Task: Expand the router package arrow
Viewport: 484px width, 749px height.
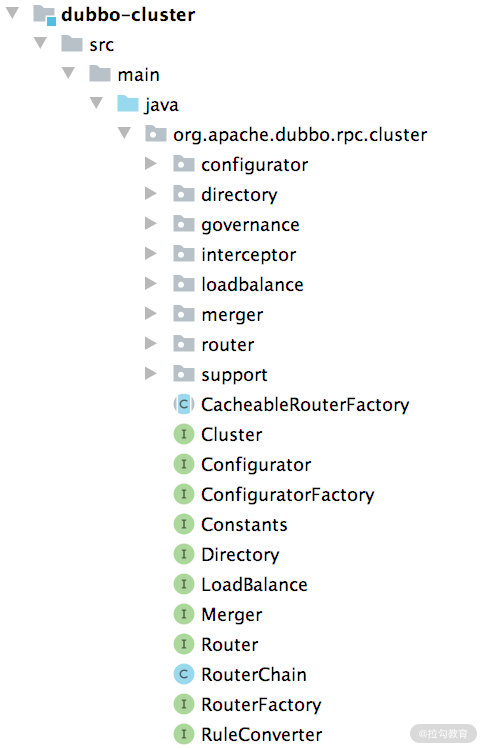Action: click(x=151, y=343)
